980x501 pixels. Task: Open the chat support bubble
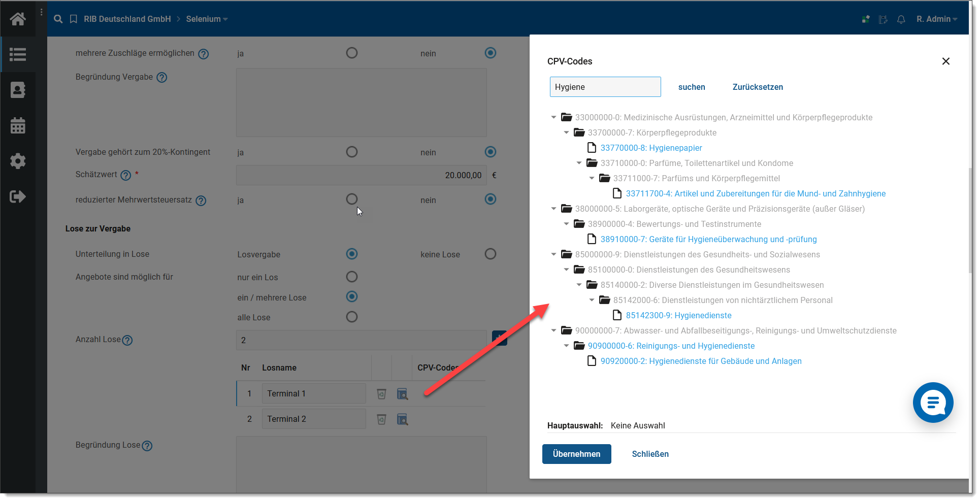coord(932,403)
